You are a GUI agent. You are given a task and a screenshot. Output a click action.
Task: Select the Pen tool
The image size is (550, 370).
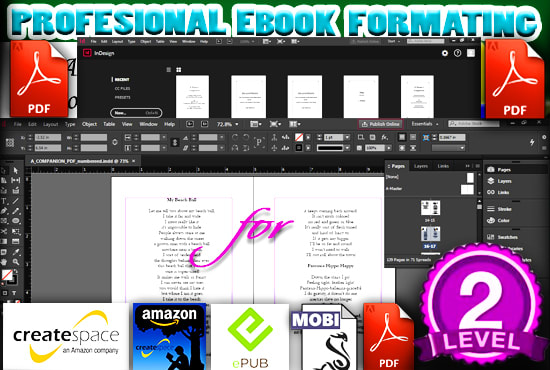click(4, 211)
